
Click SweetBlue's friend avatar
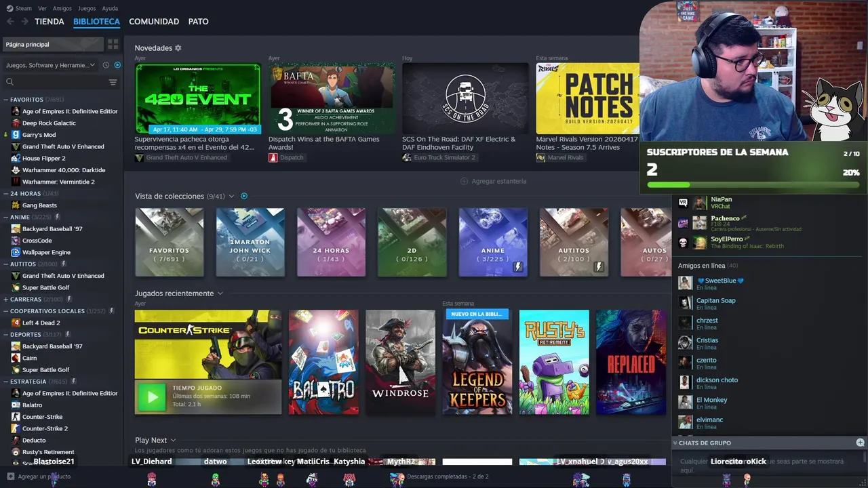tap(685, 283)
